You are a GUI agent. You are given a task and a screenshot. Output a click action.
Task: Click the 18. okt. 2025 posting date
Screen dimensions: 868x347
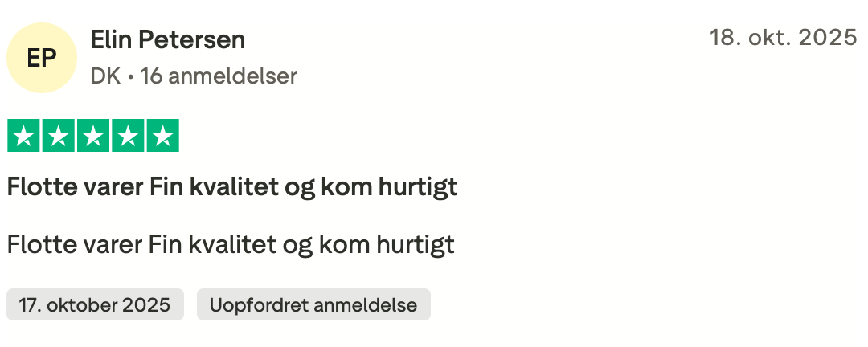[783, 38]
